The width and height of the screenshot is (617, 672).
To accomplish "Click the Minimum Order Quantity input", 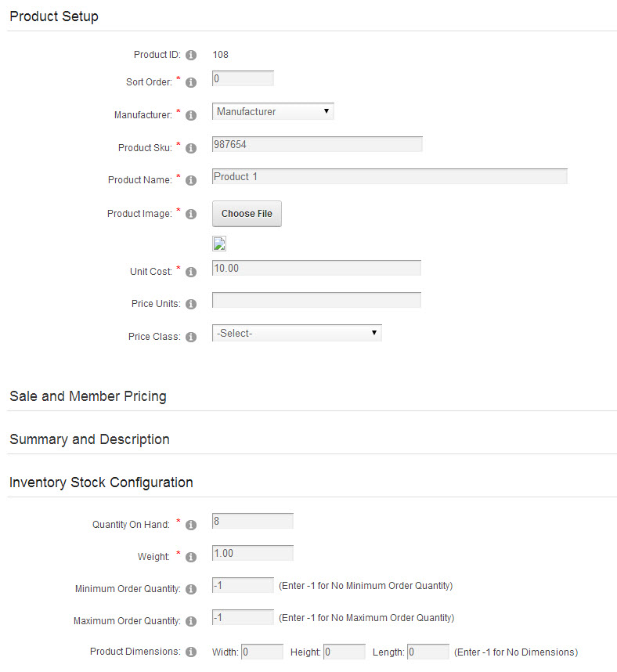I will point(243,585).
